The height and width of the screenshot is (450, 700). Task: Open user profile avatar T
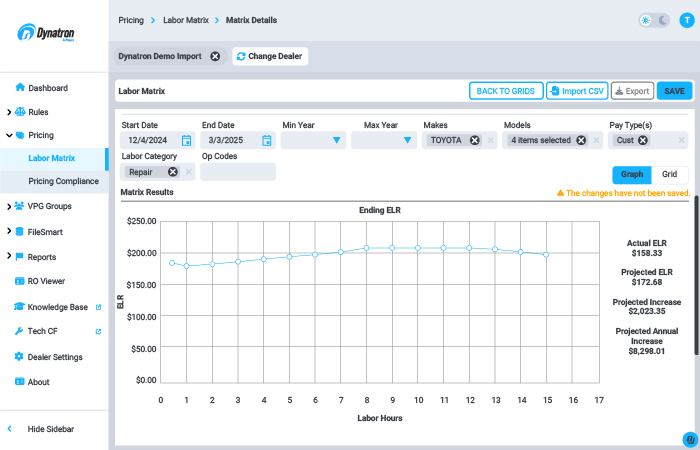(x=687, y=20)
